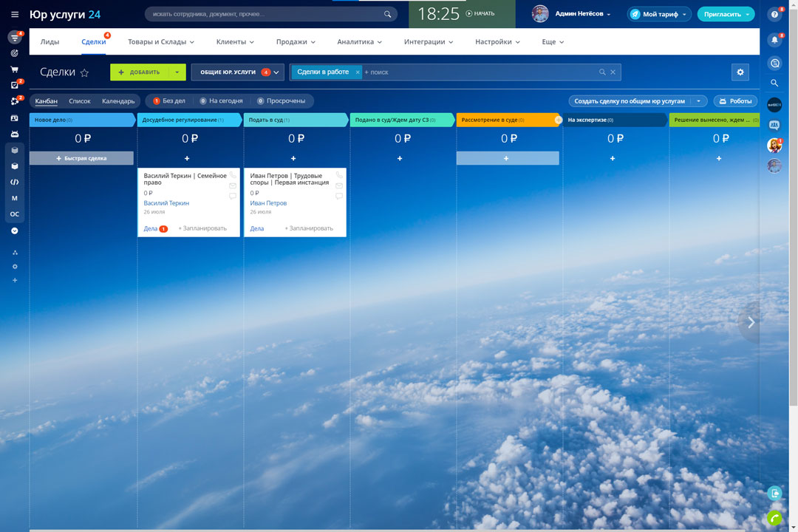Click the green phone call button

[774, 518]
